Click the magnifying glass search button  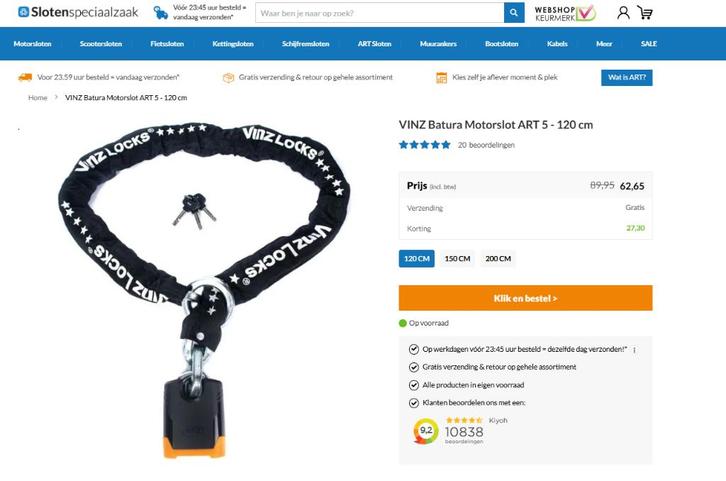click(514, 13)
